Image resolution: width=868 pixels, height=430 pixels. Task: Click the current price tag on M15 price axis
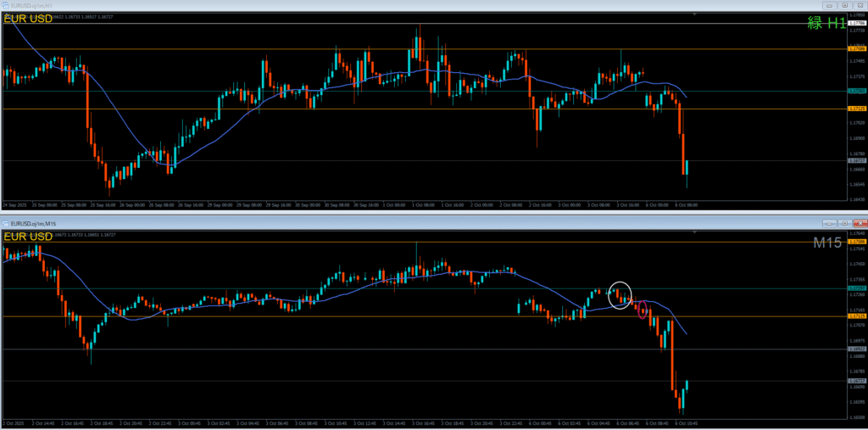857,381
